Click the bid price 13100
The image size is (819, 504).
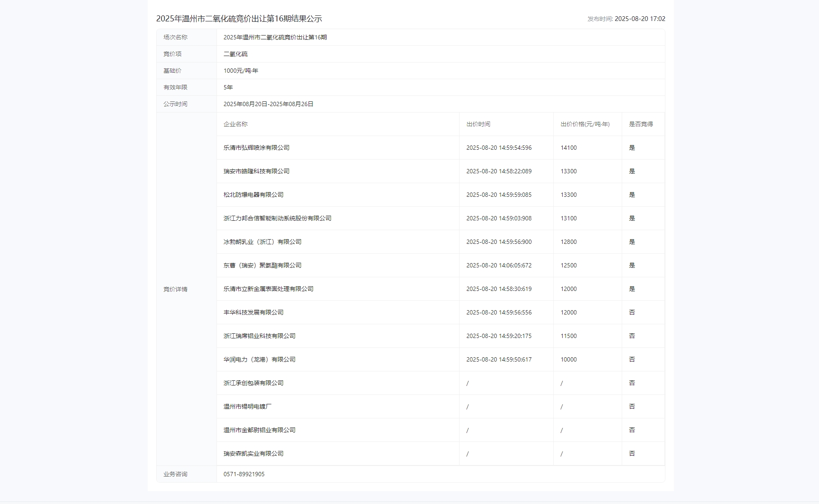[569, 218]
